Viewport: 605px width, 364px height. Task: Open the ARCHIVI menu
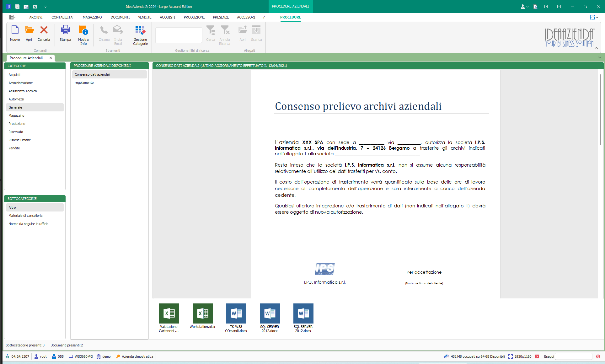tap(36, 17)
